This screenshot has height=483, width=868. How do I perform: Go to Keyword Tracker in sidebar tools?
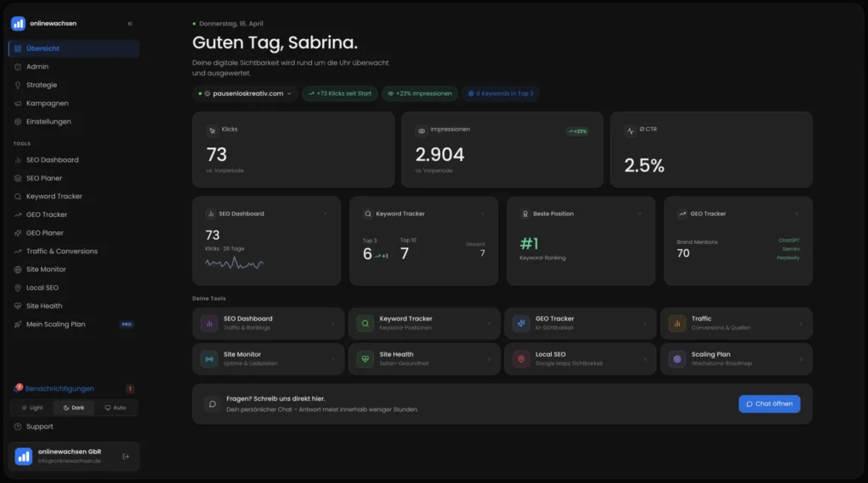pyautogui.click(x=54, y=197)
